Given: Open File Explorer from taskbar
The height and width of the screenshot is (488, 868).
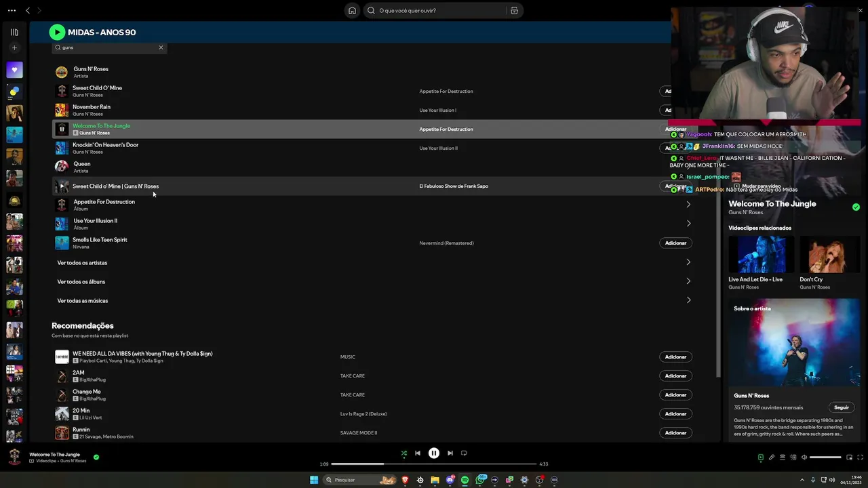Looking at the screenshot, I should (435, 480).
